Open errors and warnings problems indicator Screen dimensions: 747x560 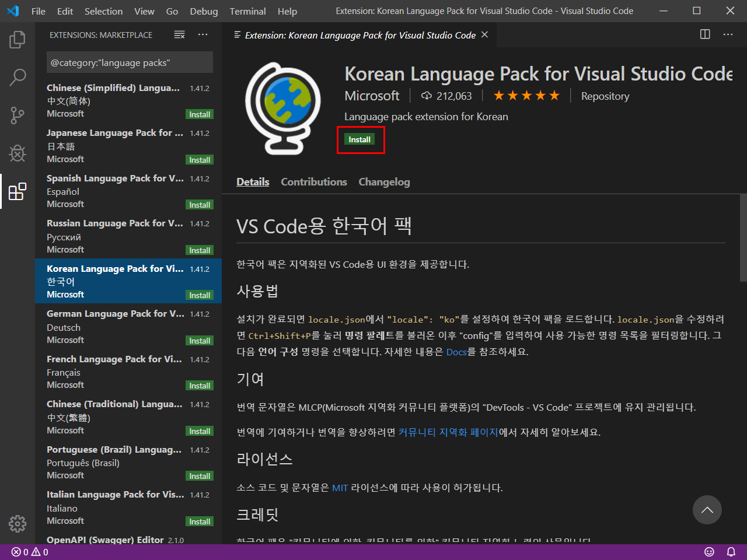(x=30, y=552)
